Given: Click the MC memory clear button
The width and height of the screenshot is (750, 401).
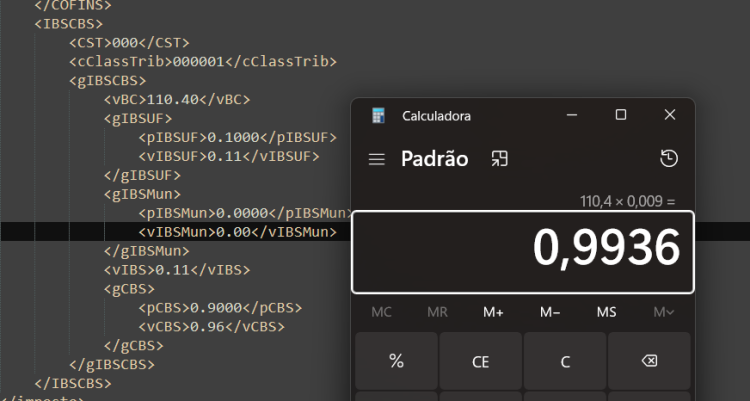Looking at the screenshot, I should 381,312.
